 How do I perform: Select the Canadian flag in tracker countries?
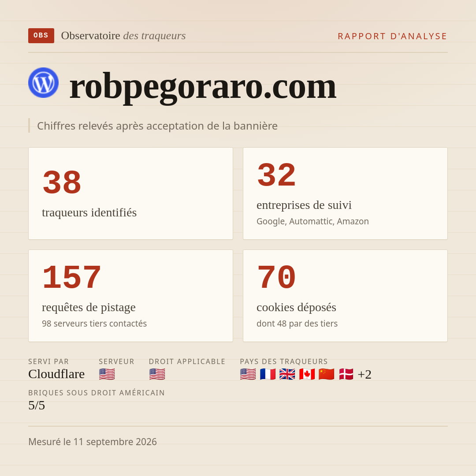tap(307, 374)
